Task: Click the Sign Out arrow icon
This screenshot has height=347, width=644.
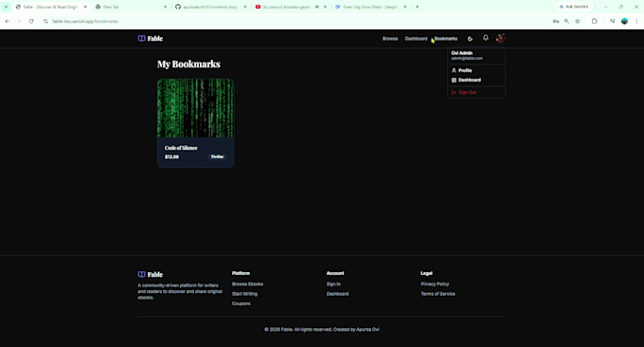Action: [x=454, y=93]
